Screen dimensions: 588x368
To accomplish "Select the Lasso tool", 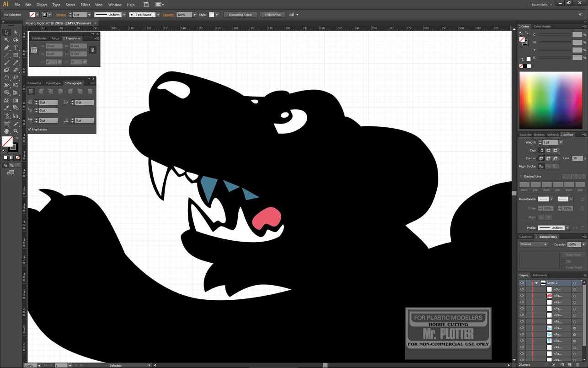I will 16,40.
